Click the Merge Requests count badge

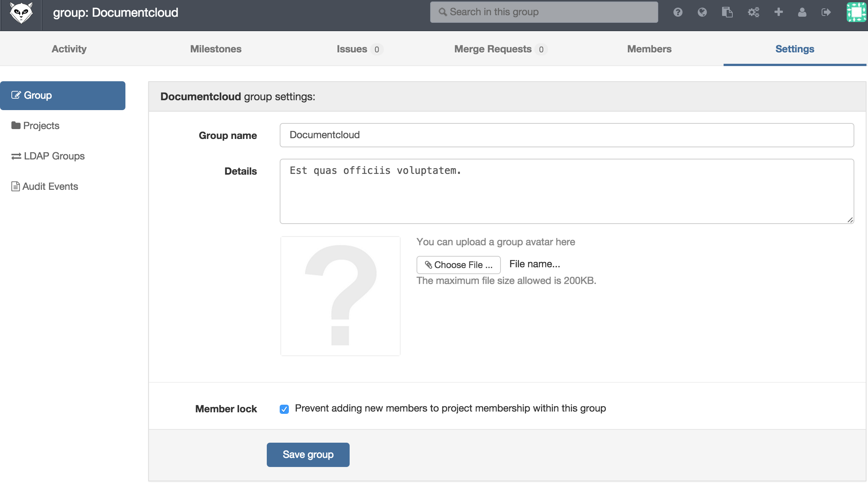(541, 49)
